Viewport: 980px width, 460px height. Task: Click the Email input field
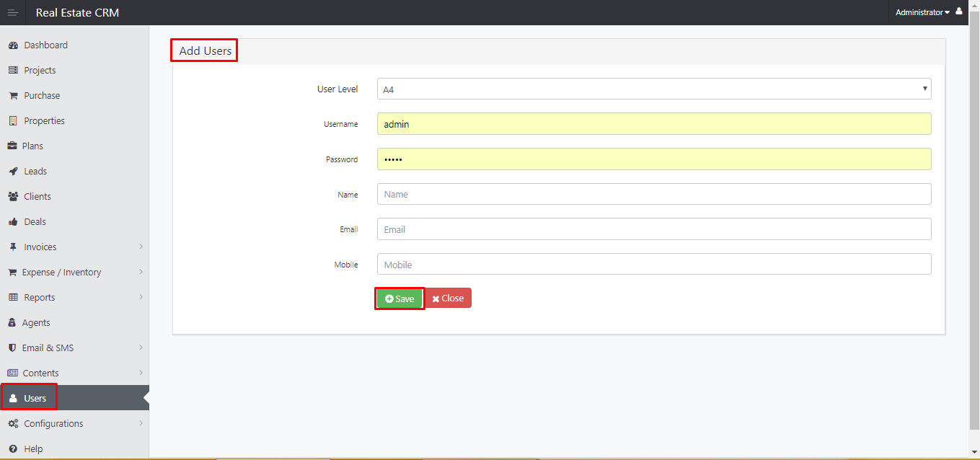(654, 229)
